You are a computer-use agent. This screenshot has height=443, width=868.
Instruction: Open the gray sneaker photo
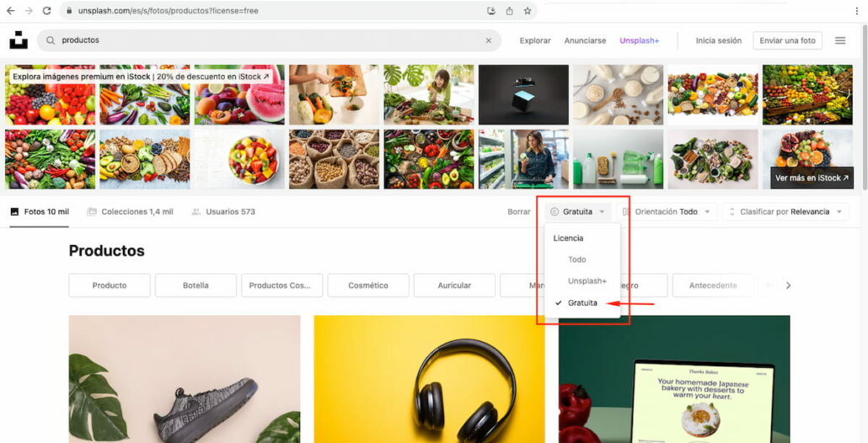tap(185, 379)
